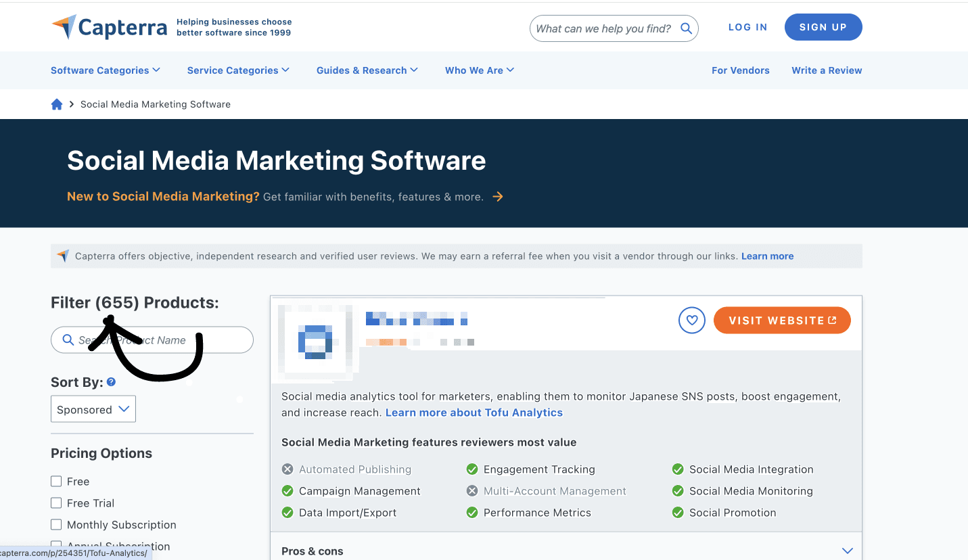Enable the Free Trial checkbox

(56, 503)
